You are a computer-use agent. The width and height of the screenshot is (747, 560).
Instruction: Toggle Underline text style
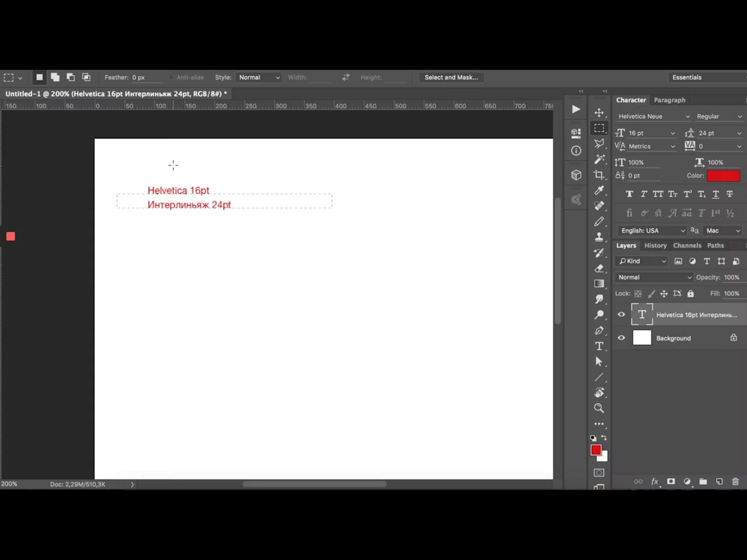tap(715, 194)
